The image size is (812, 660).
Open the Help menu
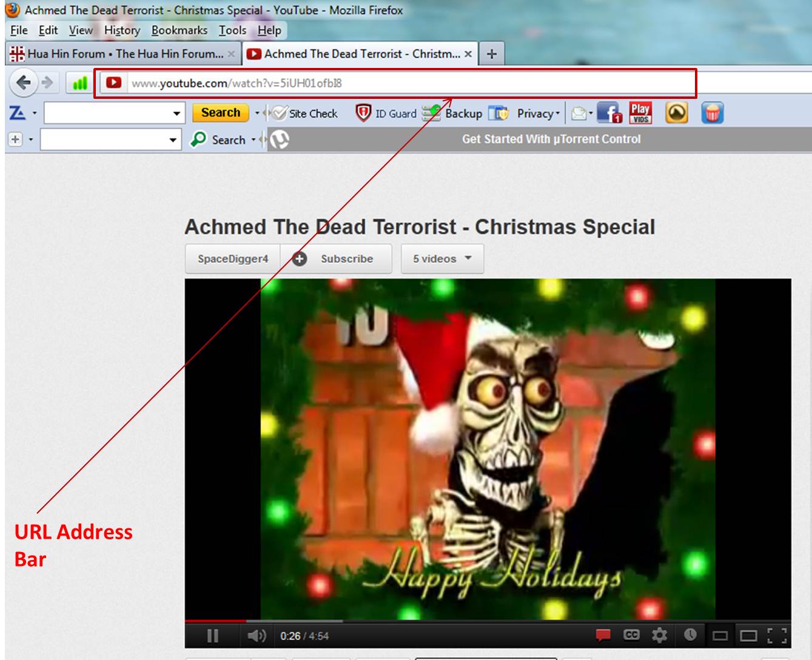tap(269, 30)
